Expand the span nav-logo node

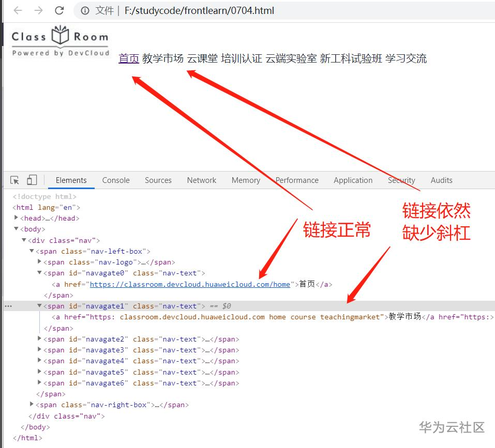pyautogui.click(x=39, y=261)
